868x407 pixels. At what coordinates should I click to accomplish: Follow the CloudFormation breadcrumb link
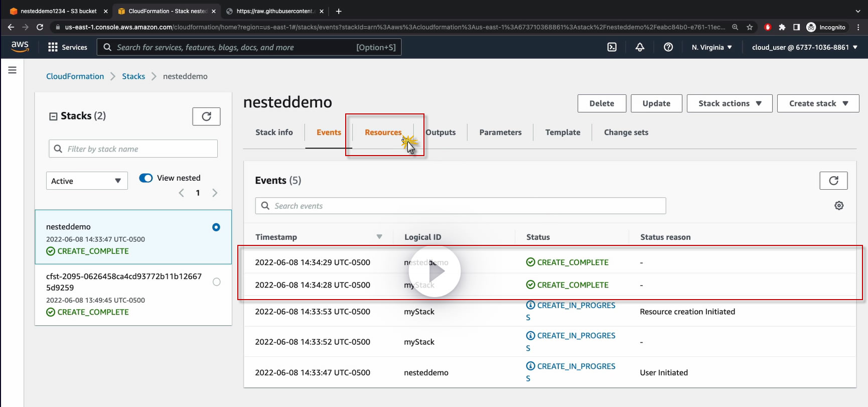tap(75, 76)
